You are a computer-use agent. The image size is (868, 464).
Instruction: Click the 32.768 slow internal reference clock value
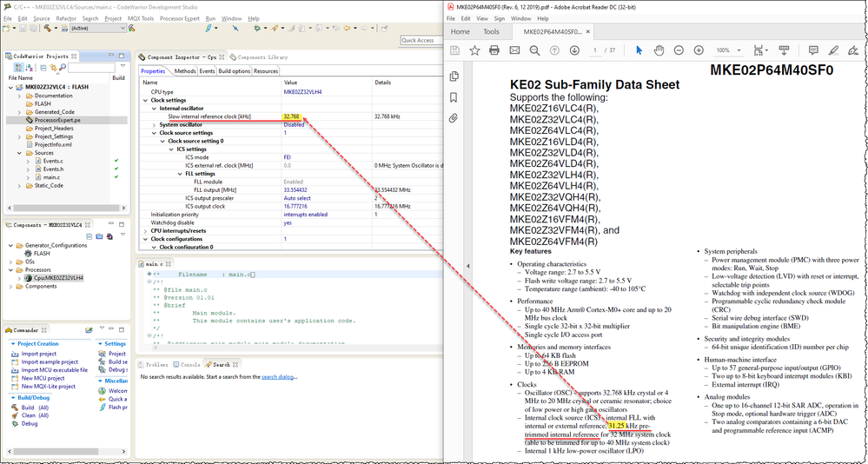(292, 116)
